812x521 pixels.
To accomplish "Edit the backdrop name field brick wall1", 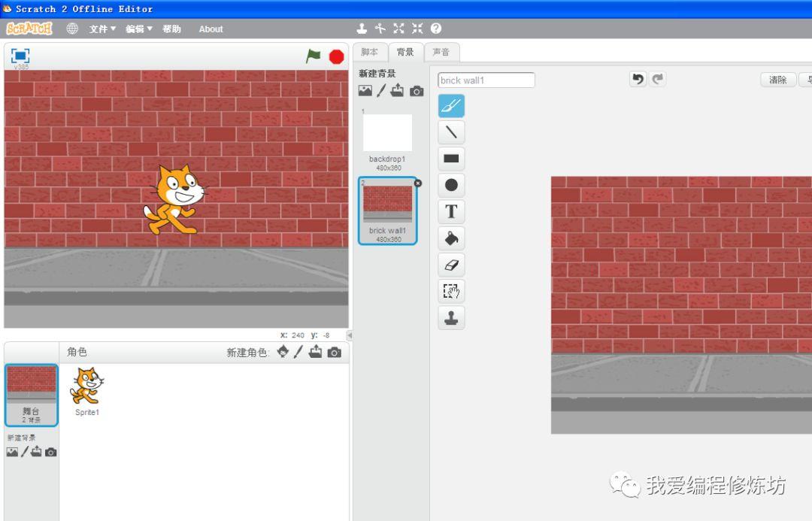I will 486,80.
